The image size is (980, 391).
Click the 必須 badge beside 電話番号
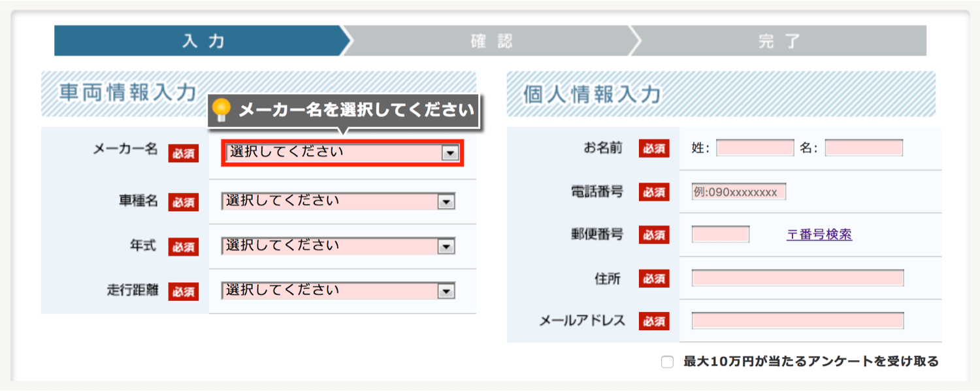pos(653,192)
